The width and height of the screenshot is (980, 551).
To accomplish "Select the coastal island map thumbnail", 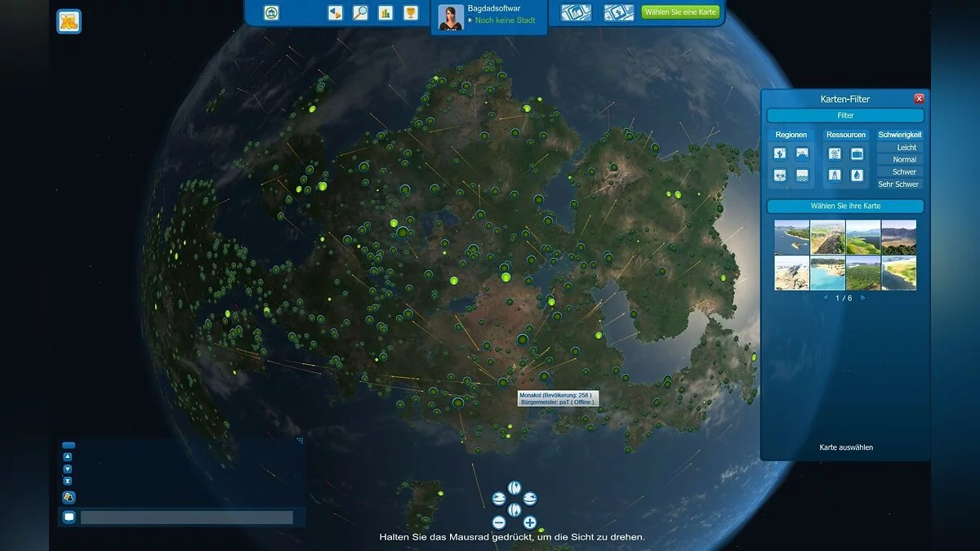I will tap(791, 237).
